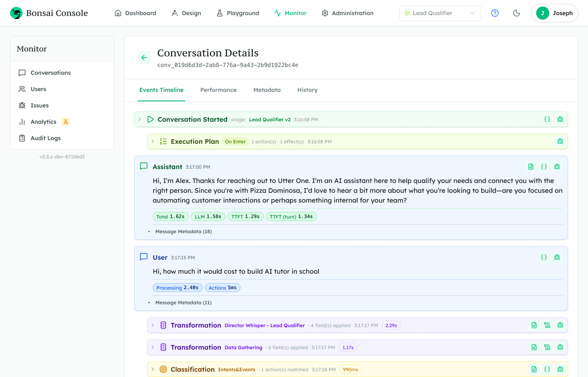
Task: Open the help question mark icon
Action: [495, 13]
